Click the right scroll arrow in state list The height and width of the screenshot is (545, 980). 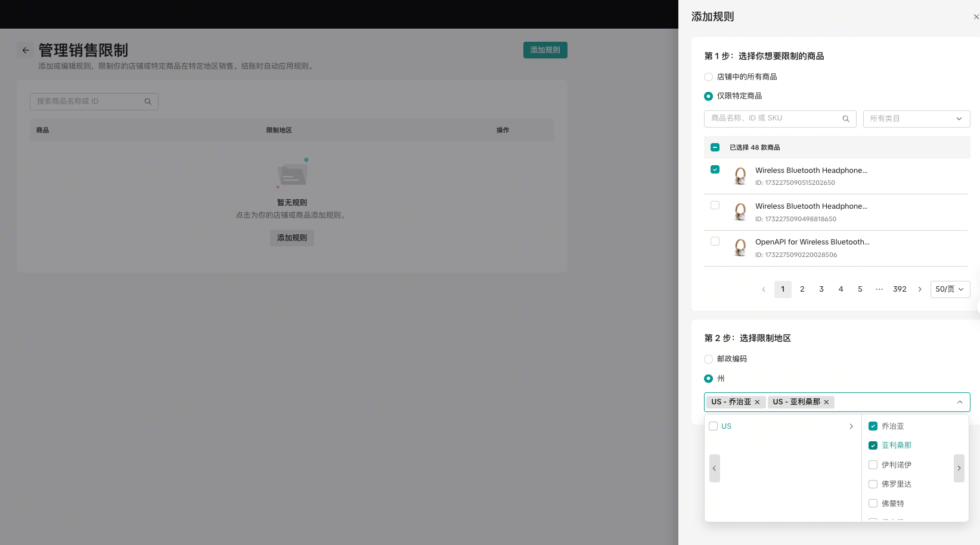(959, 468)
